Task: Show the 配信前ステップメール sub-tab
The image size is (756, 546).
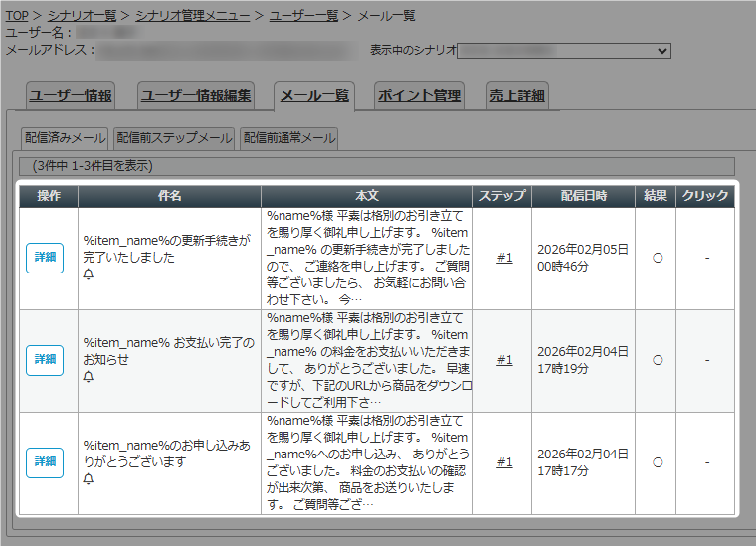Action: click(174, 138)
